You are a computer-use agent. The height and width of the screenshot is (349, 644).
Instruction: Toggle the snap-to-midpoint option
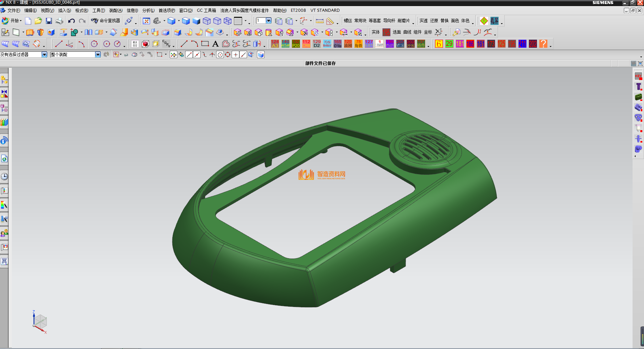(197, 55)
